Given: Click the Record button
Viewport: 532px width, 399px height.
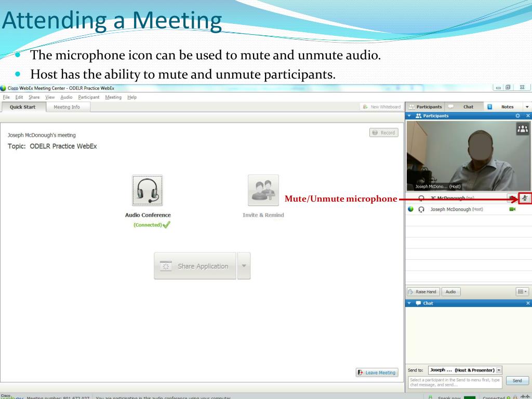Looking at the screenshot, I should click(384, 132).
